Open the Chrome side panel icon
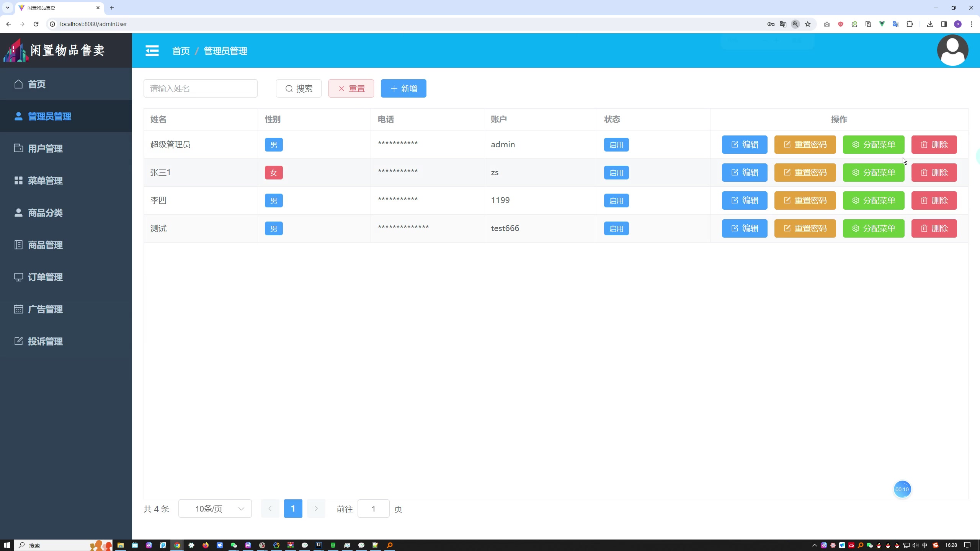This screenshot has height=551, width=980. point(944,24)
